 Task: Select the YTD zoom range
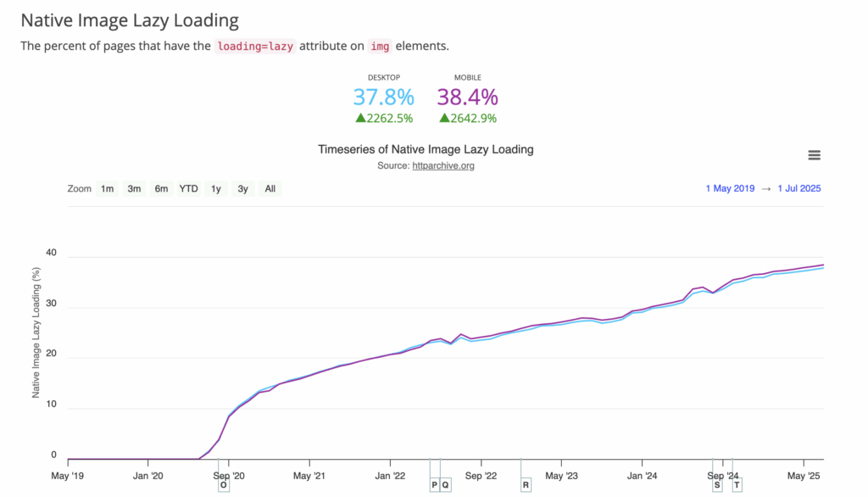pyautogui.click(x=188, y=189)
